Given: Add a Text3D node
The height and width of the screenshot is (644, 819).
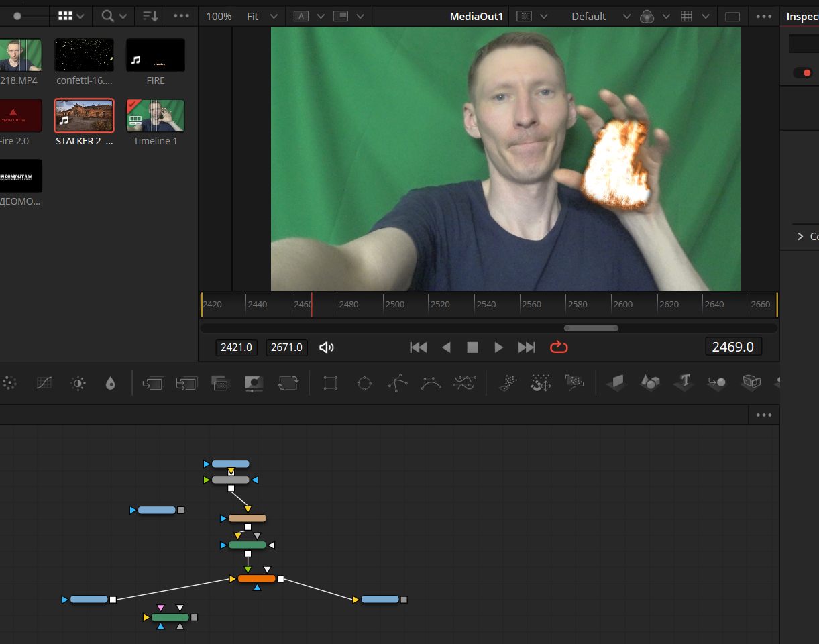Looking at the screenshot, I should tap(684, 383).
